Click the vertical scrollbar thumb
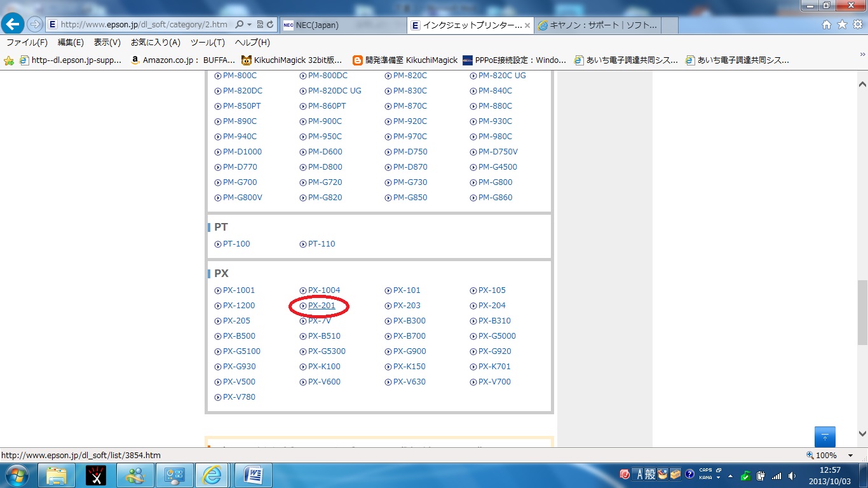This screenshot has height=488, width=868. click(862, 313)
